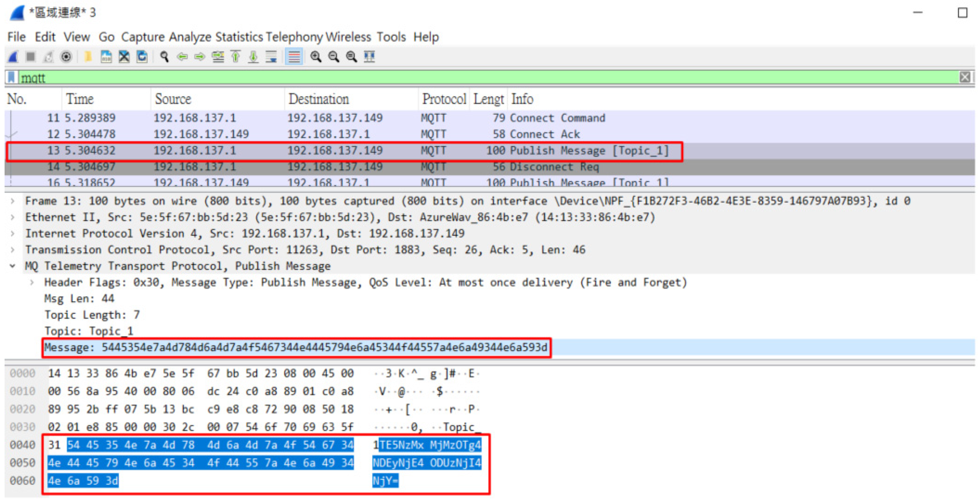This screenshot has height=503, width=980.
Task: Click the display filter bookmark icon
Action: [x=12, y=78]
